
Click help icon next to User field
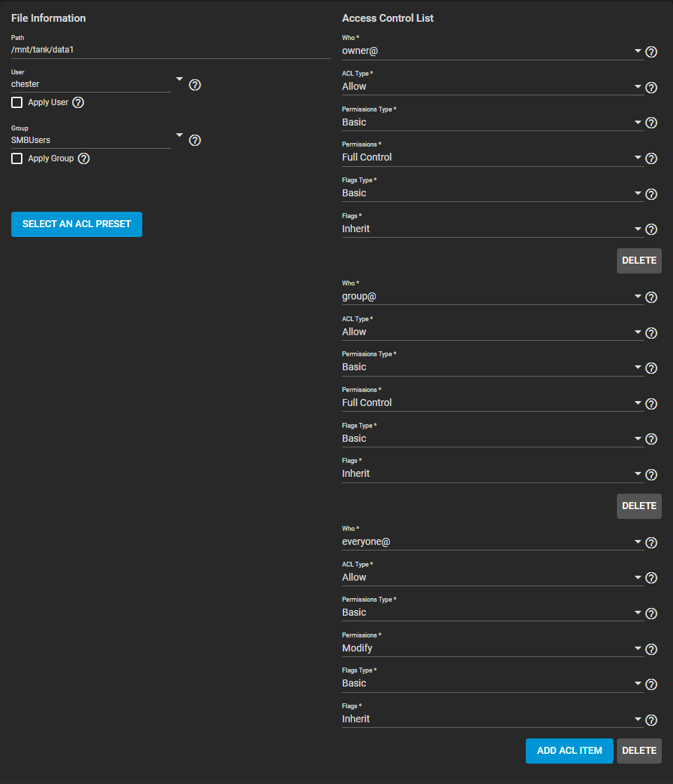tap(196, 85)
